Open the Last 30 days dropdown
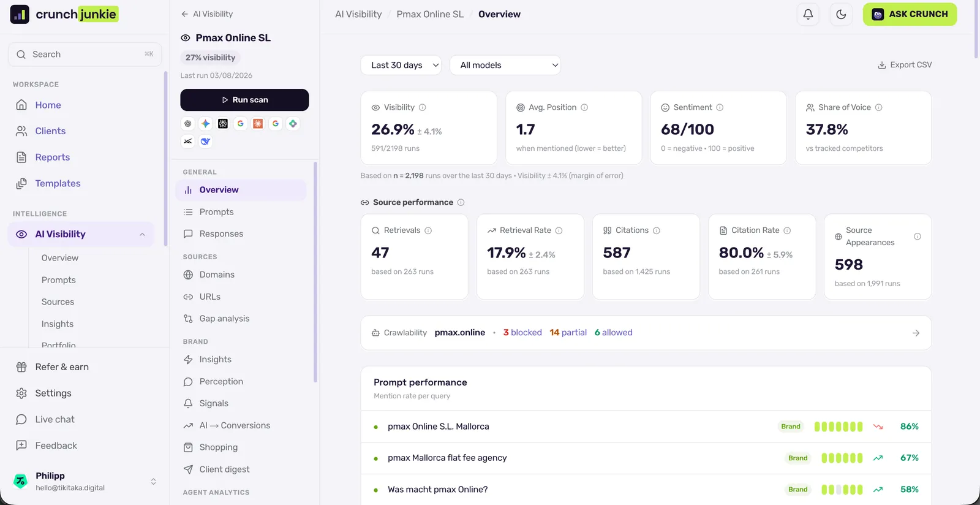The width and height of the screenshot is (980, 505). pos(401,65)
